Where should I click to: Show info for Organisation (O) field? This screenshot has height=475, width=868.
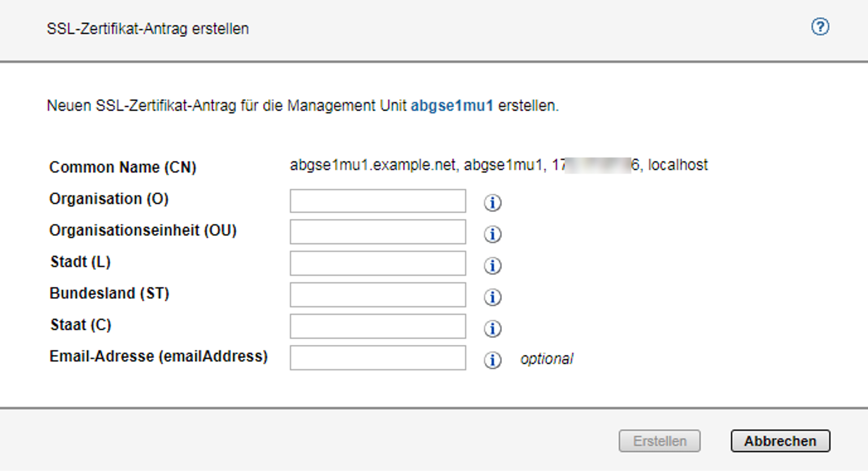click(492, 203)
